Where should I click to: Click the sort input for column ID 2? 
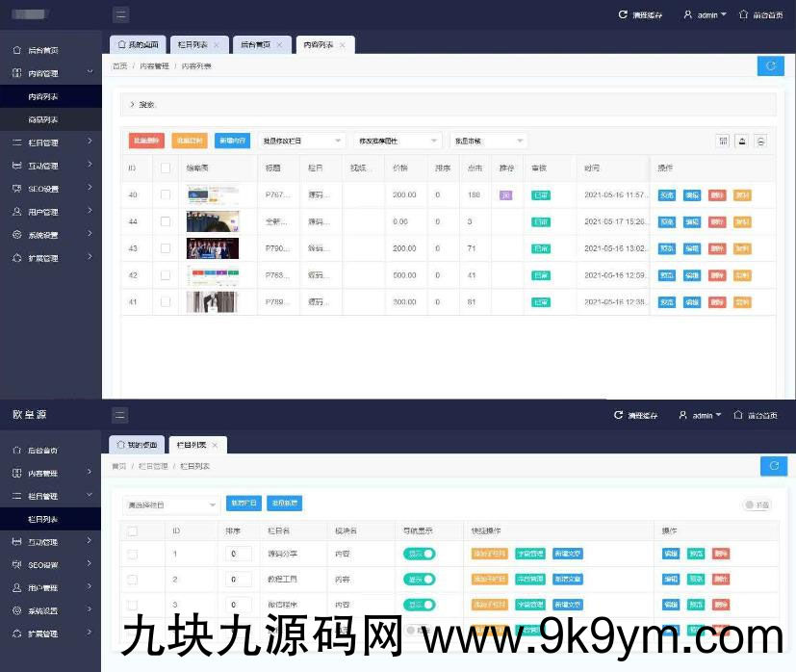coord(238,579)
